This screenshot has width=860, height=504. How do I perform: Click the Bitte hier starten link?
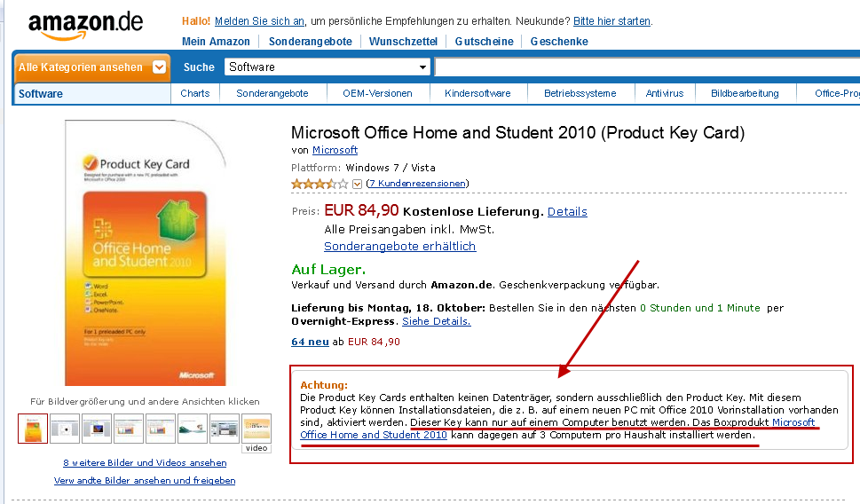611,20
